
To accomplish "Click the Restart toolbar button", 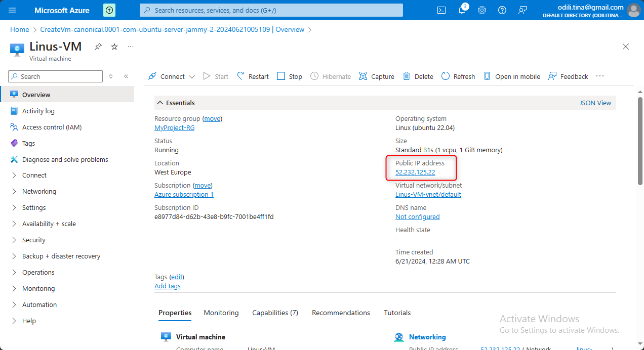I will click(x=253, y=76).
